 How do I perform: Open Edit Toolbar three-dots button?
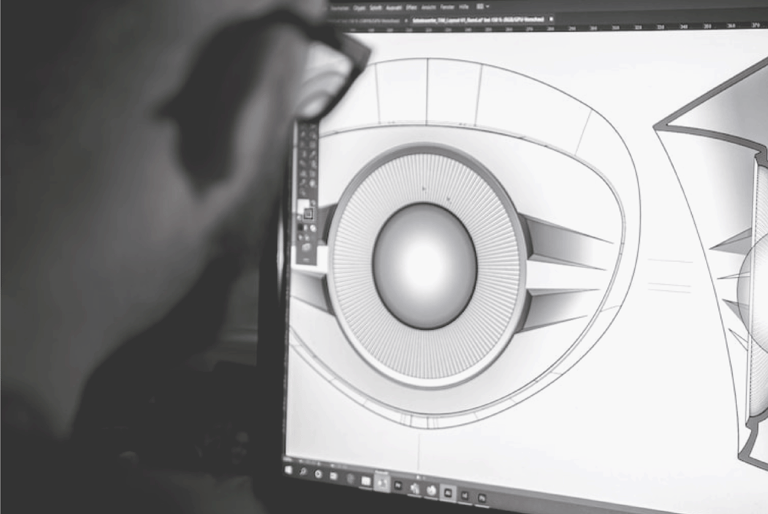(307, 260)
